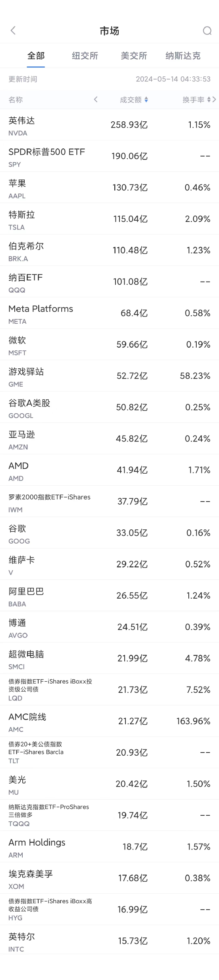Viewport: 219px width, 980px height.
Task: Open the search magnifier icon
Action: pyautogui.click(x=207, y=31)
